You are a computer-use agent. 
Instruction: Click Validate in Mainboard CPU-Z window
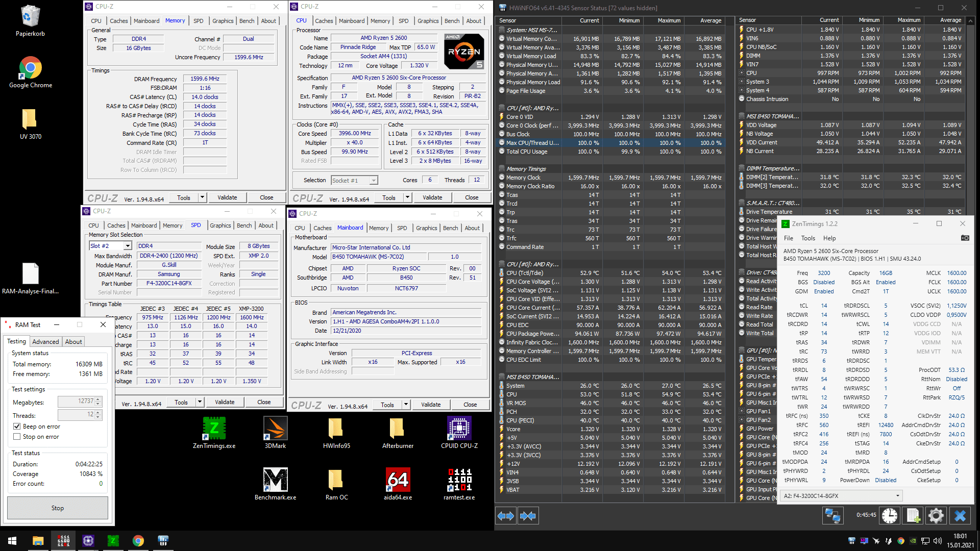point(430,405)
